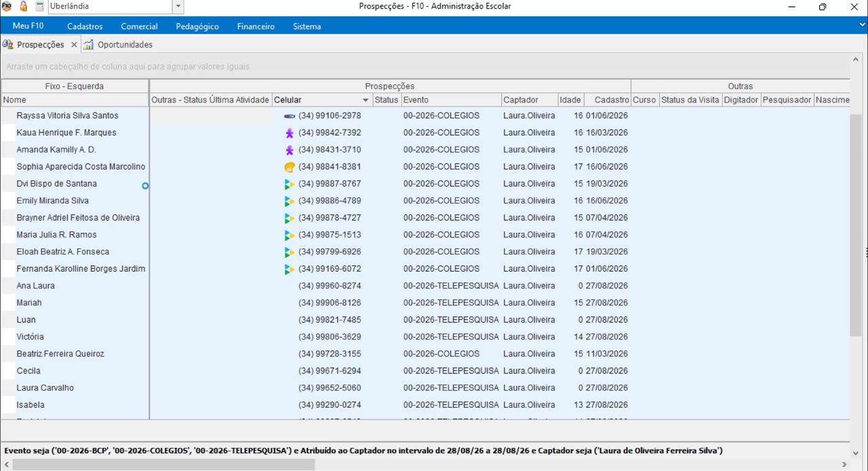Open the Uberlândia unit dropdown arrow
This screenshot has height=471, width=868.
coord(178,7)
